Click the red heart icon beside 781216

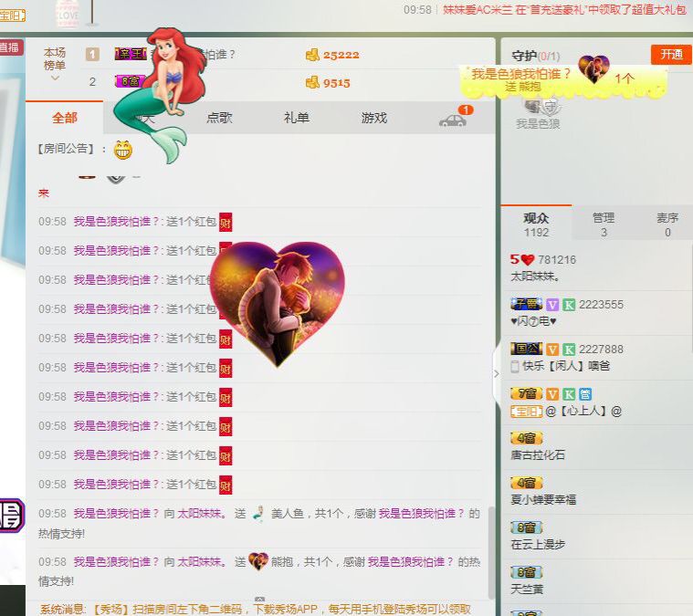528,260
